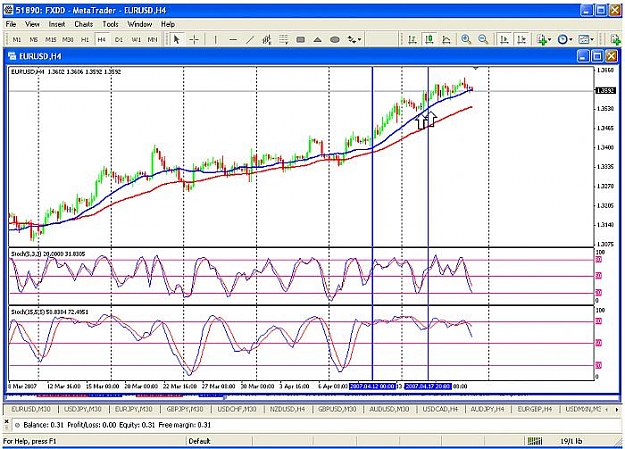Image resolution: width=625 pixels, height=449 pixels.
Task: Switch timeframe to M1
Action: click(17, 39)
